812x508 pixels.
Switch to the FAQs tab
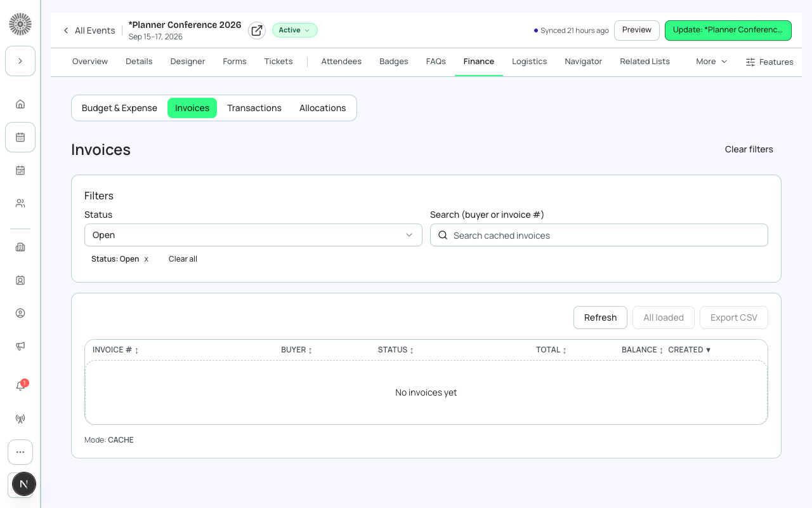tap(436, 62)
